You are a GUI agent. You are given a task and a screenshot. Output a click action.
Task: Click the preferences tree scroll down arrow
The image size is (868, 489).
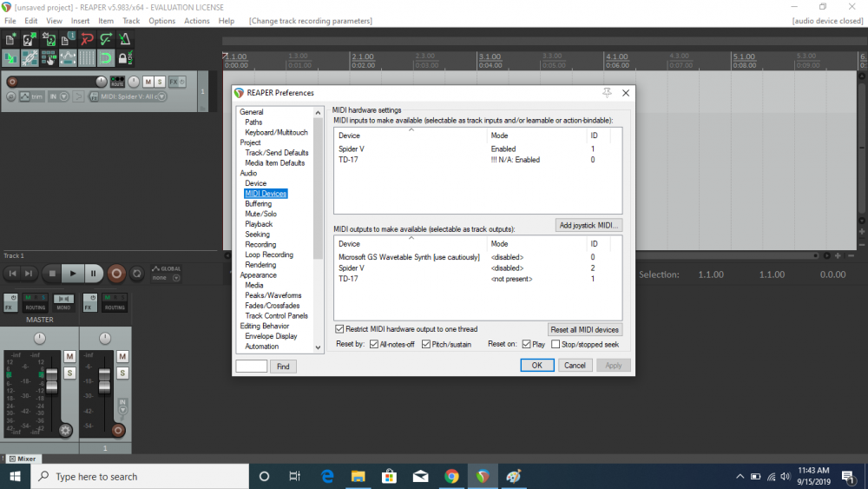(x=318, y=347)
